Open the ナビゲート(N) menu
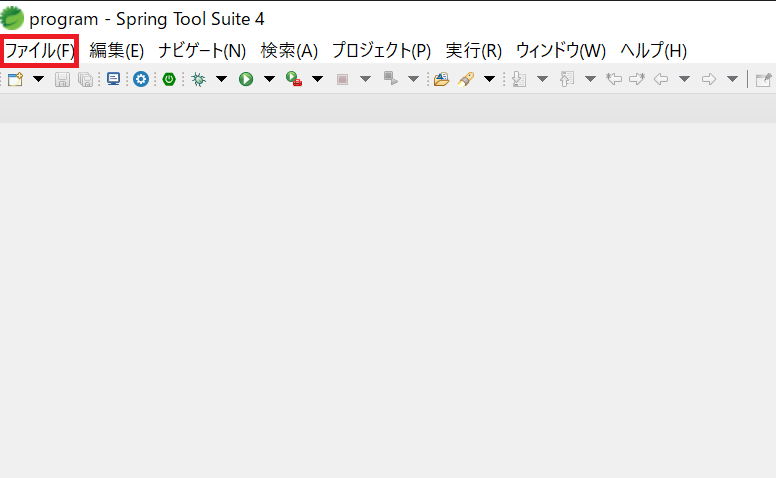 point(202,50)
